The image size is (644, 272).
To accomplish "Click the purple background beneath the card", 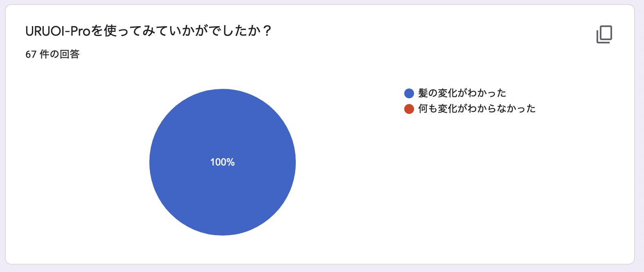I will pyautogui.click(x=322, y=268).
